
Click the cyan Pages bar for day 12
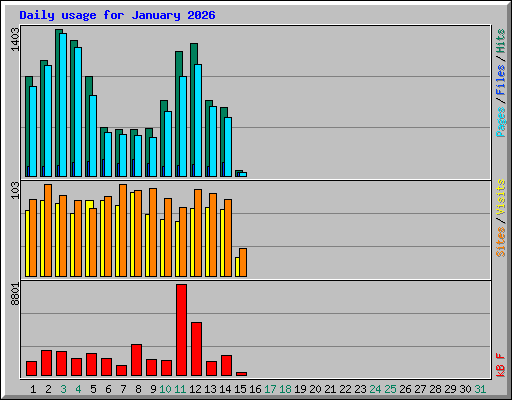pos(198,120)
